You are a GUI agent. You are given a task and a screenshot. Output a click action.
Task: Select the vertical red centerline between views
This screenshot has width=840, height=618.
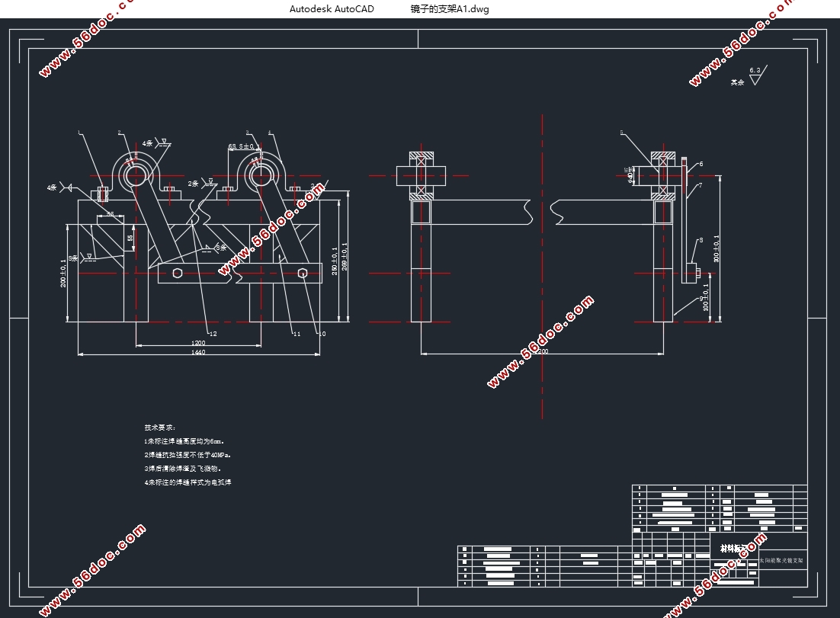[542, 266]
